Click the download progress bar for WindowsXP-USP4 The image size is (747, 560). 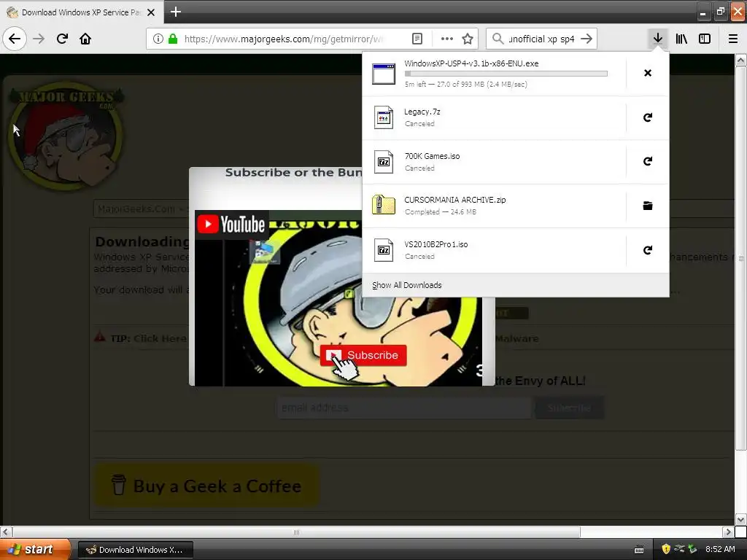pyautogui.click(x=506, y=74)
